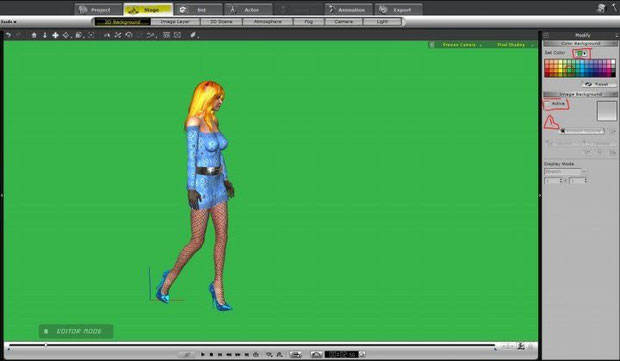Click the paint bucket icon in toolbar
The width and height of the screenshot is (620, 361).
point(193,35)
